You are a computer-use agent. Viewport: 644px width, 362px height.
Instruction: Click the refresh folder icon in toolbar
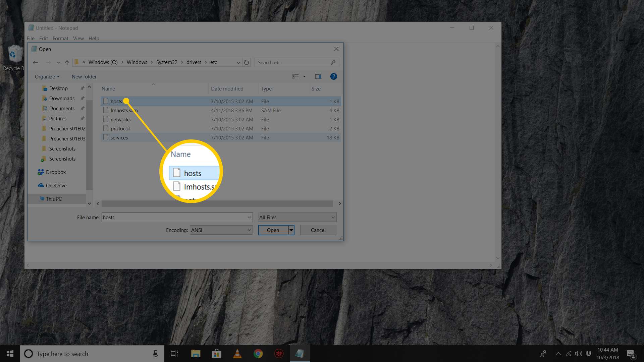coord(246,62)
